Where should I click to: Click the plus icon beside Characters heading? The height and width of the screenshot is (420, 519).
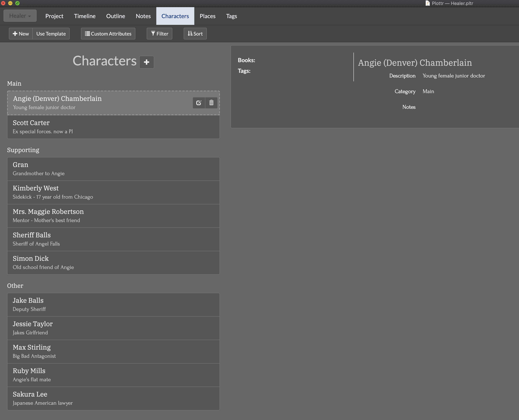pos(147,62)
